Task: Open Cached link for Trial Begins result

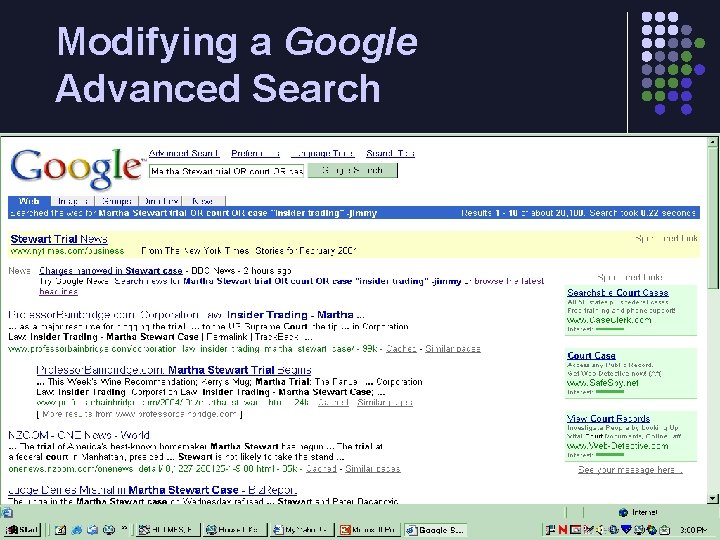Action: tap(333, 402)
